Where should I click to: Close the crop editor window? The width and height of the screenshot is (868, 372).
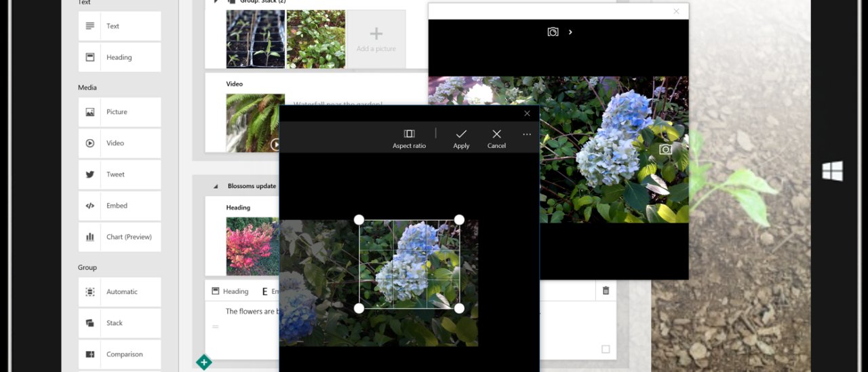(x=527, y=113)
